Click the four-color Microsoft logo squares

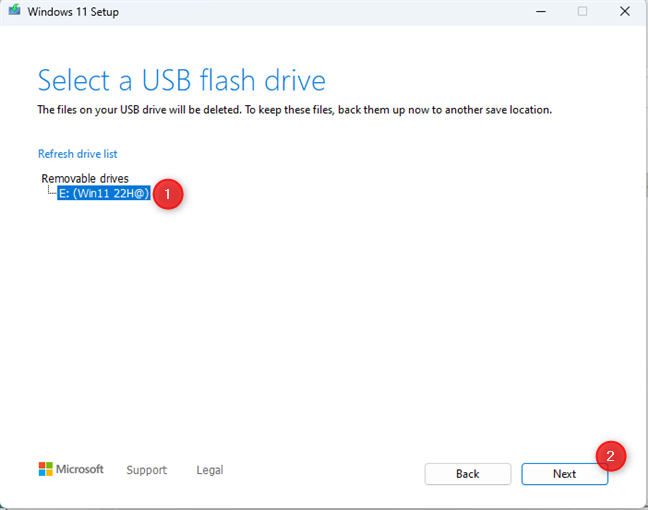pos(45,469)
